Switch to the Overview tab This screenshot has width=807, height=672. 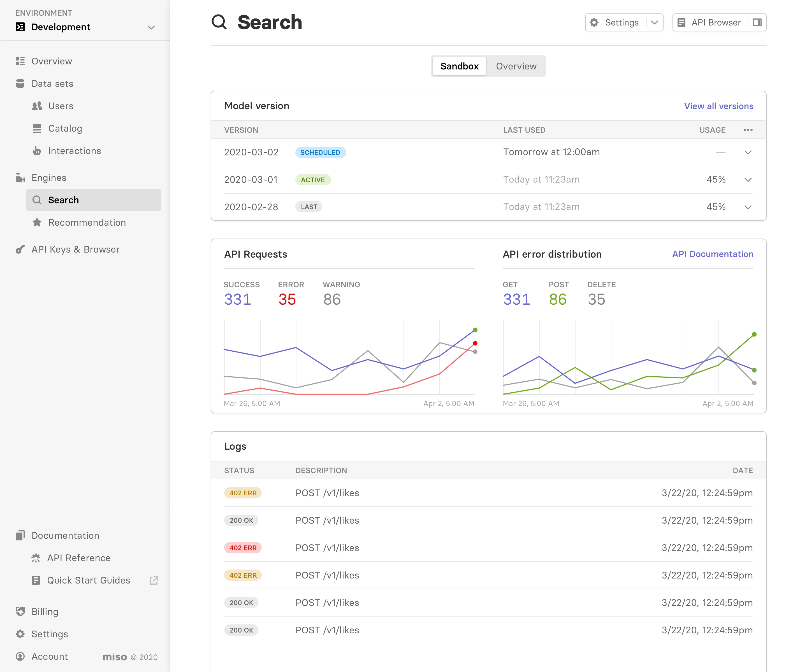pos(516,66)
